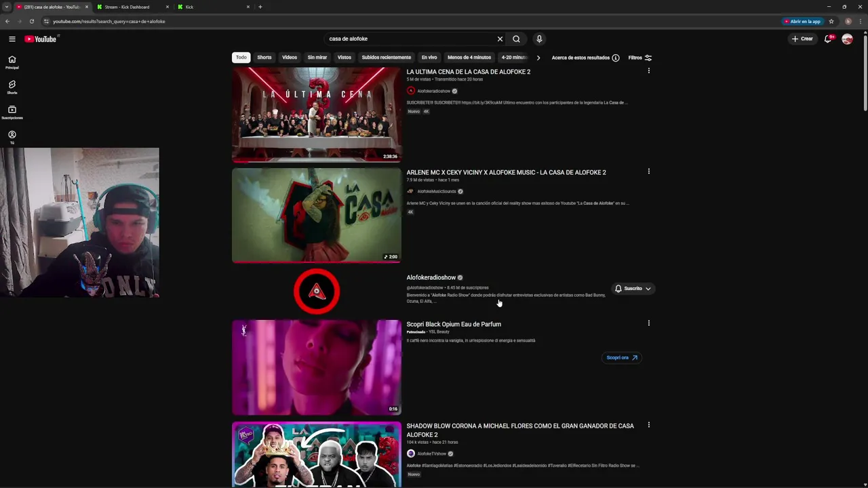Select the Shorts filter chip
The image size is (868, 488).
(264, 58)
